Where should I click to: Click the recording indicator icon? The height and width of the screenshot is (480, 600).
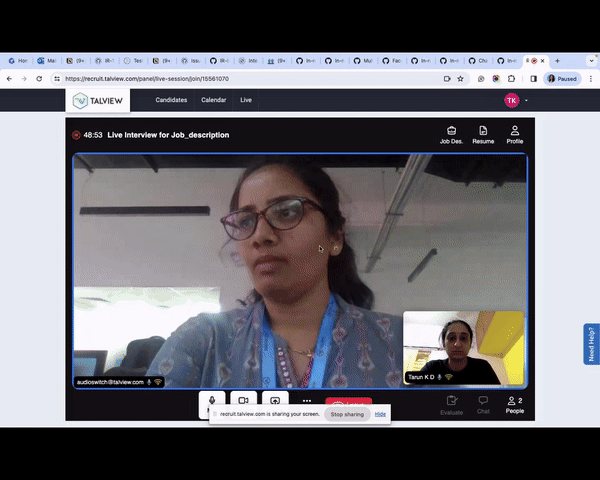[76, 135]
